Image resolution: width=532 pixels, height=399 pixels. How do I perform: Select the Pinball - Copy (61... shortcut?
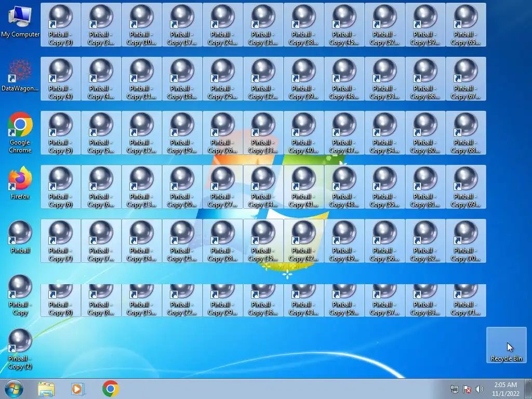point(425,187)
